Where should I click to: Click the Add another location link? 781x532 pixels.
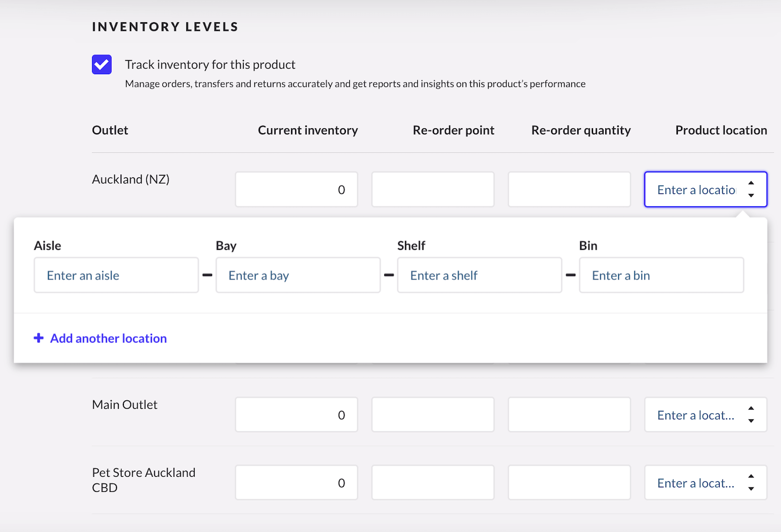tap(108, 338)
